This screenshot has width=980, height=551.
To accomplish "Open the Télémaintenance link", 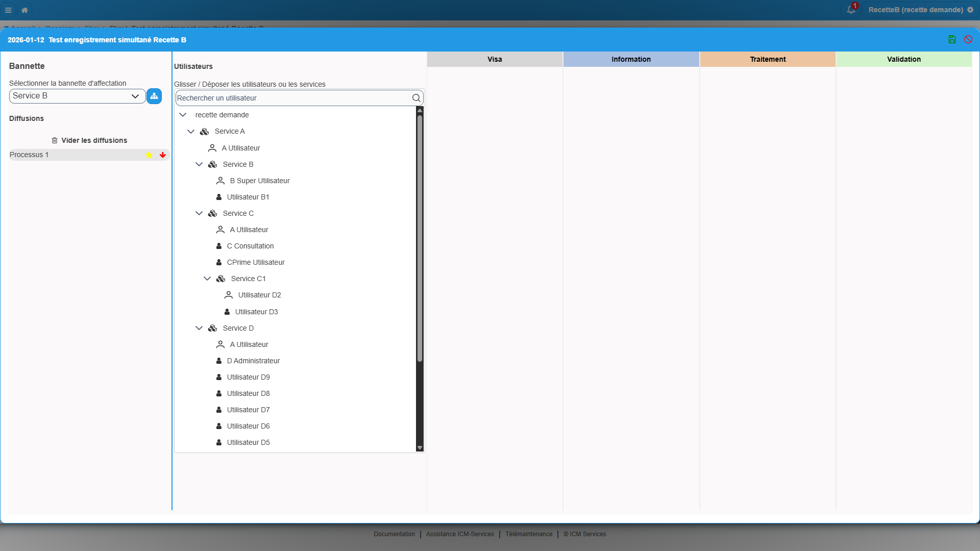I will pos(529,534).
